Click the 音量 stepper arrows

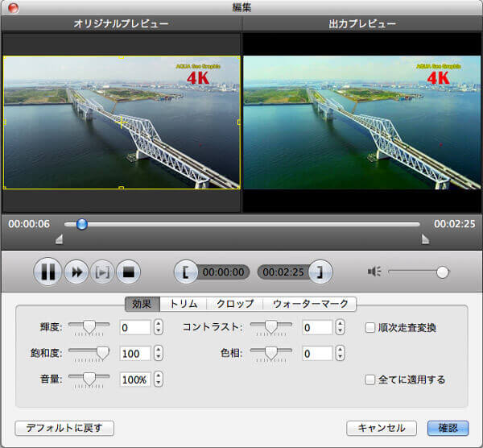point(159,379)
